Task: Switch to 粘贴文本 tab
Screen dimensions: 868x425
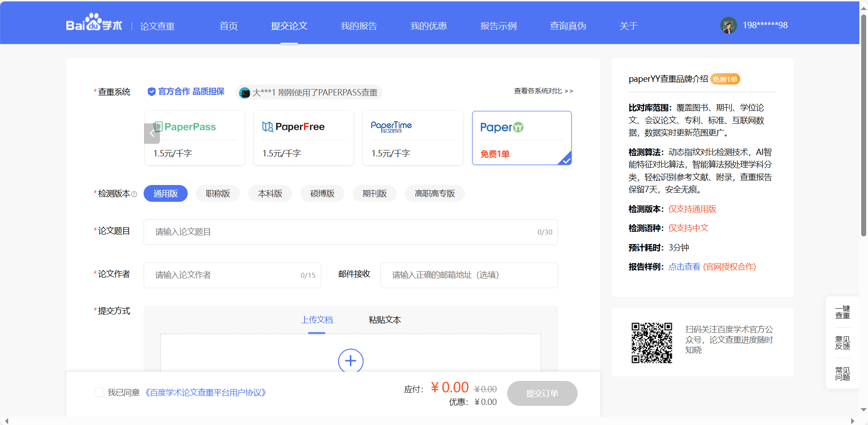Action: click(385, 320)
